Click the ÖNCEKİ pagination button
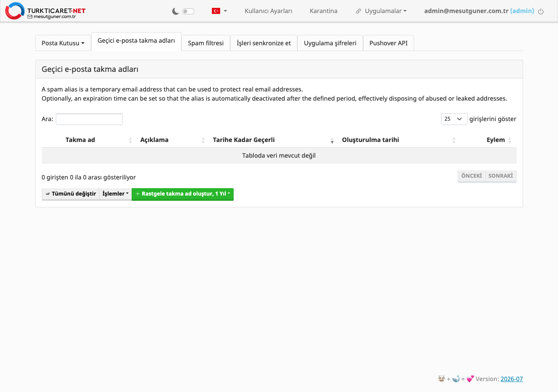Viewport: 558px width, 392px height. (x=471, y=176)
